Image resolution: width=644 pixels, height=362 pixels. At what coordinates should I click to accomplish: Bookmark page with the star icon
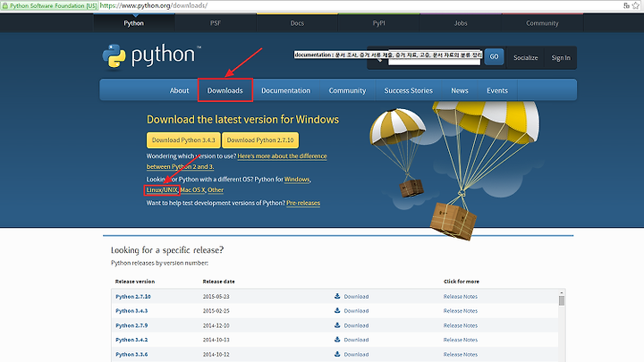point(636,5)
